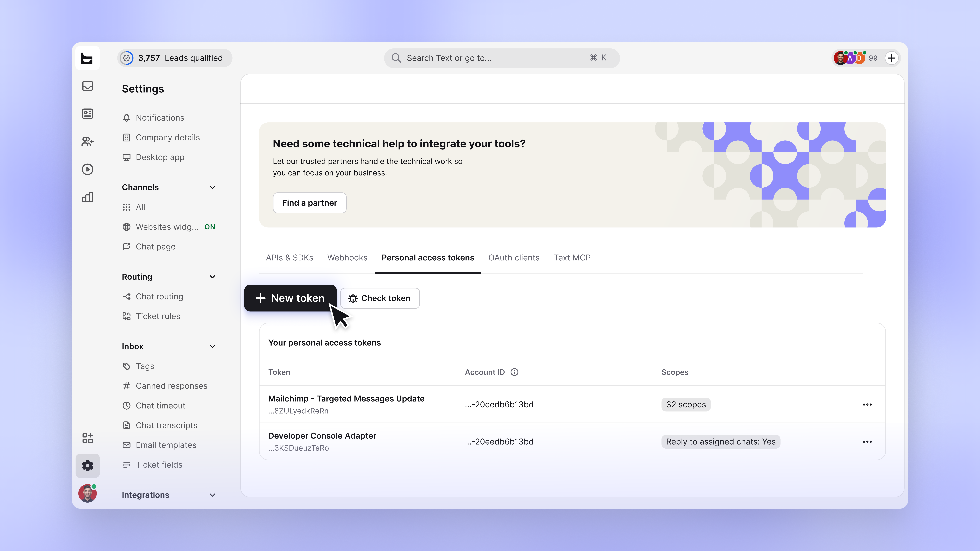Click the bell icon beside Notifications
Viewport: 980px width, 551px height.
[127, 118]
